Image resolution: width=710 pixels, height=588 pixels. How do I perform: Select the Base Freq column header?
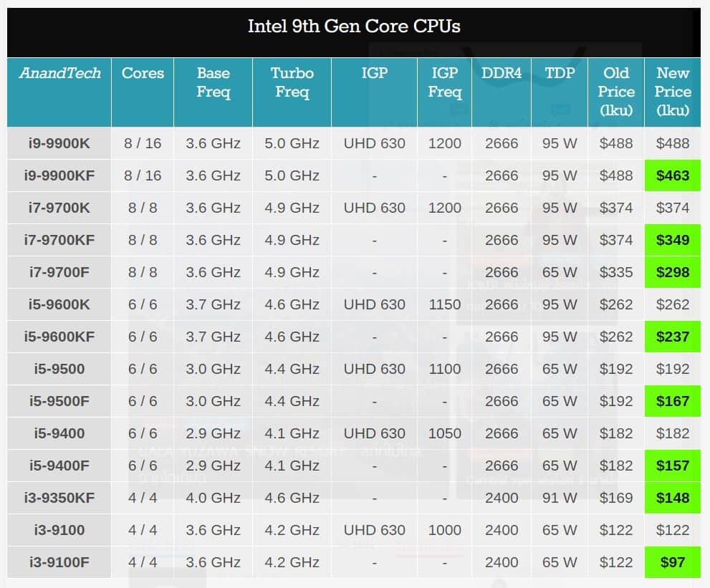point(213,82)
